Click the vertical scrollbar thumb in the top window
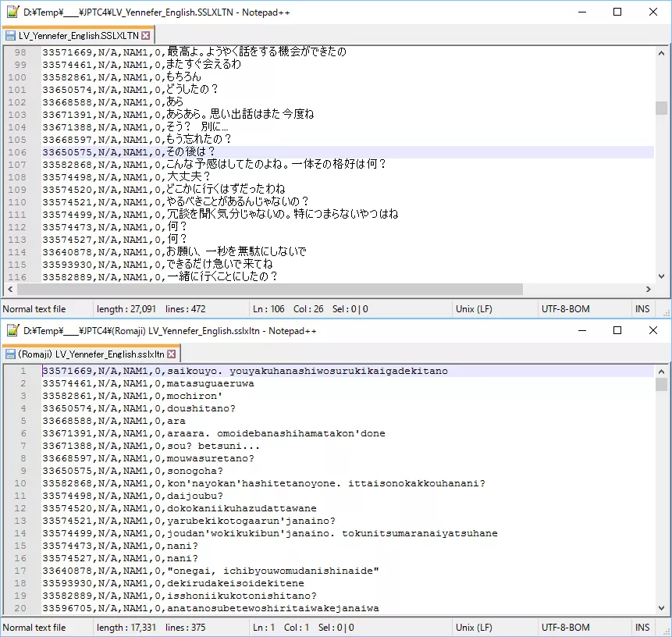 point(661,108)
